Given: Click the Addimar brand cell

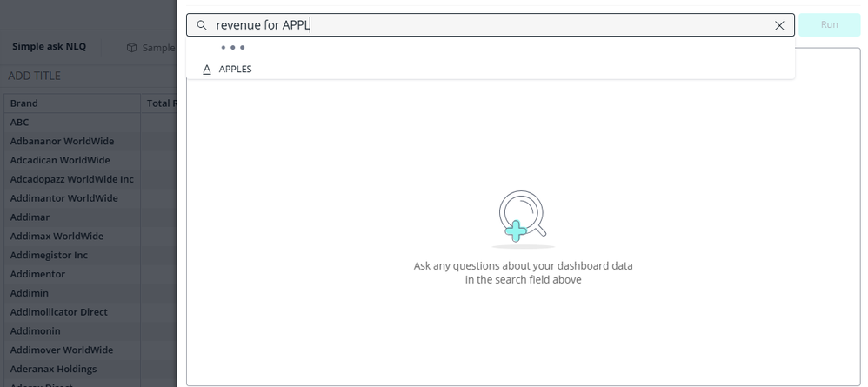Looking at the screenshot, I should coord(30,217).
